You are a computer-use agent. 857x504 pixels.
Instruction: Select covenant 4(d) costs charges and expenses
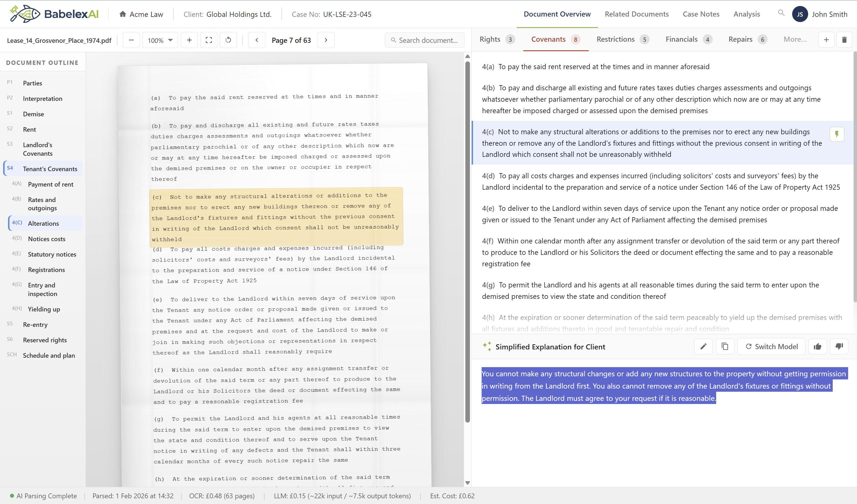point(662,181)
